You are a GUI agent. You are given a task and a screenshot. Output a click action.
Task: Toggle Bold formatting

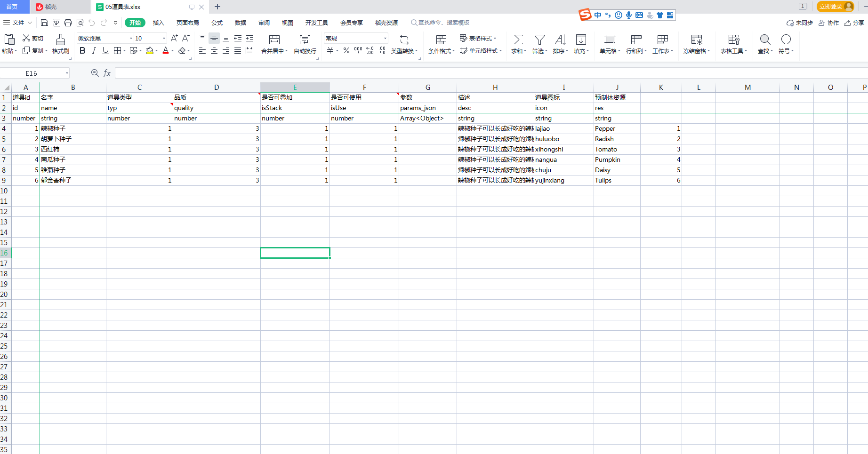click(x=82, y=50)
